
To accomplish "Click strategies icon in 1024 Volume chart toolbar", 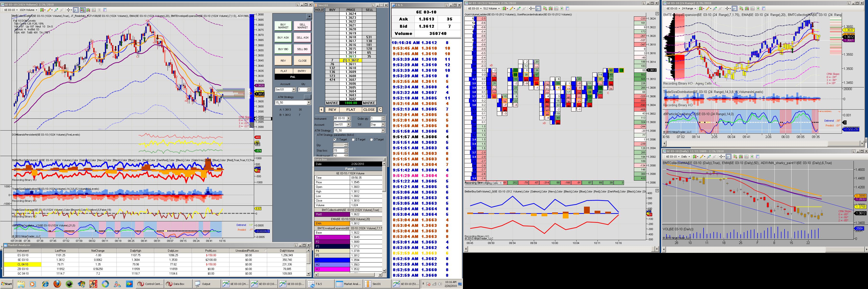I will (x=99, y=10).
